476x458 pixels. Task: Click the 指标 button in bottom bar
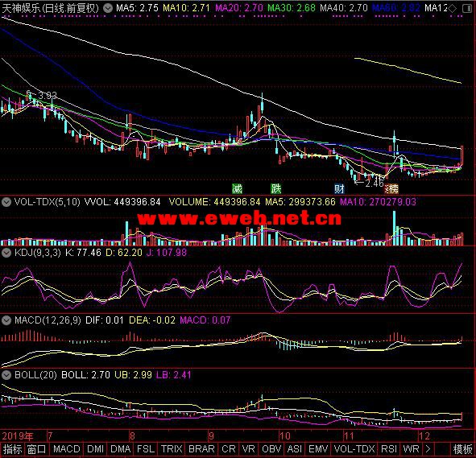pos(12,449)
